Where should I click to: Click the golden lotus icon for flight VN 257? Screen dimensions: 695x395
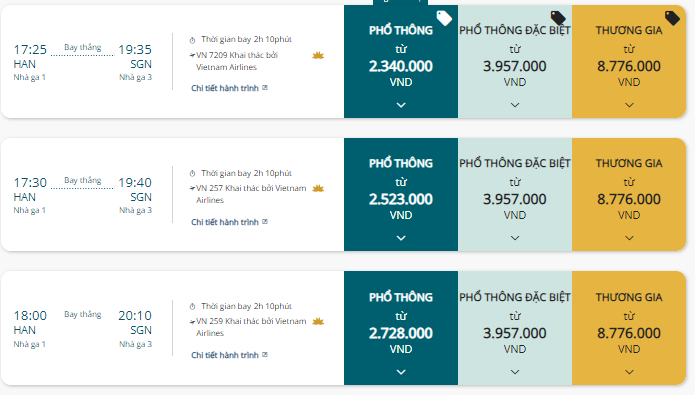click(318, 188)
